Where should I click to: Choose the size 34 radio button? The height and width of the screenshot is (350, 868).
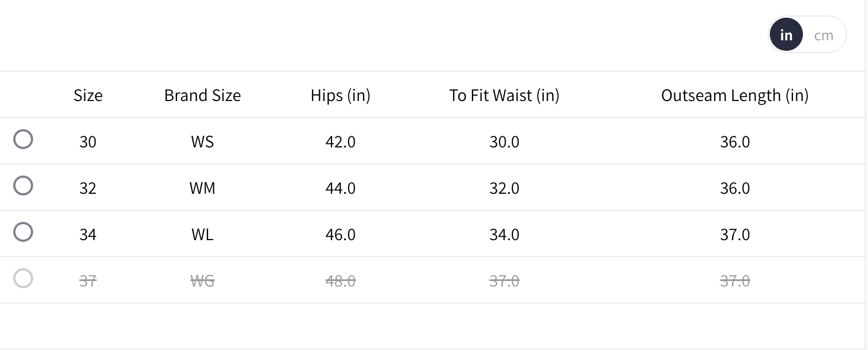pos(23,232)
